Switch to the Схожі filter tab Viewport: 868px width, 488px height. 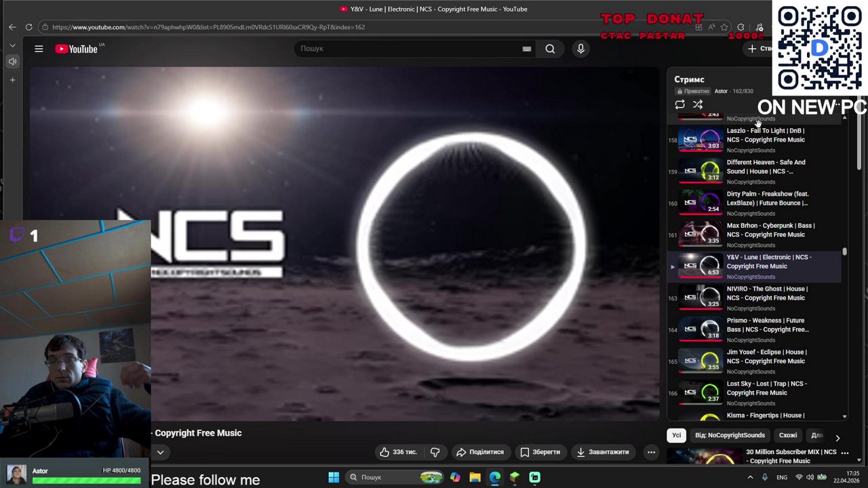tap(787, 434)
